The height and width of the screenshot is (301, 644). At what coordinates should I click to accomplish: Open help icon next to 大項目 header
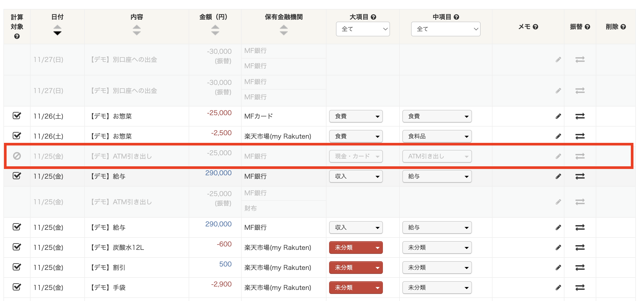coord(373,17)
